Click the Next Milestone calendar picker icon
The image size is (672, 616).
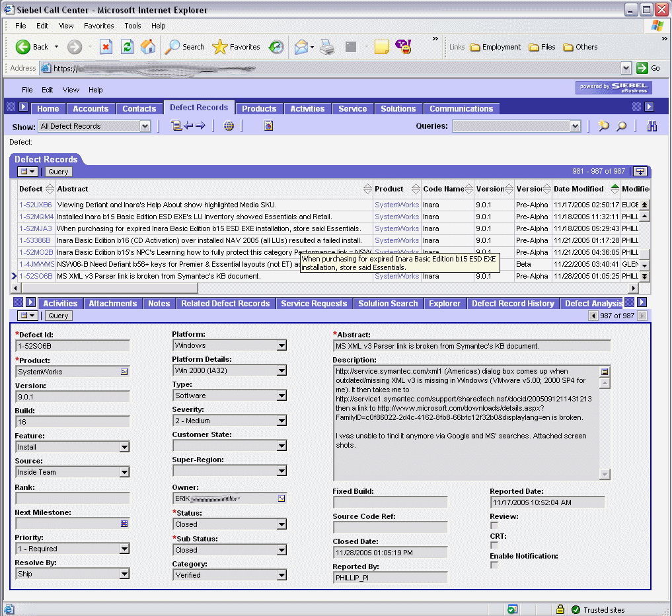point(124,524)
